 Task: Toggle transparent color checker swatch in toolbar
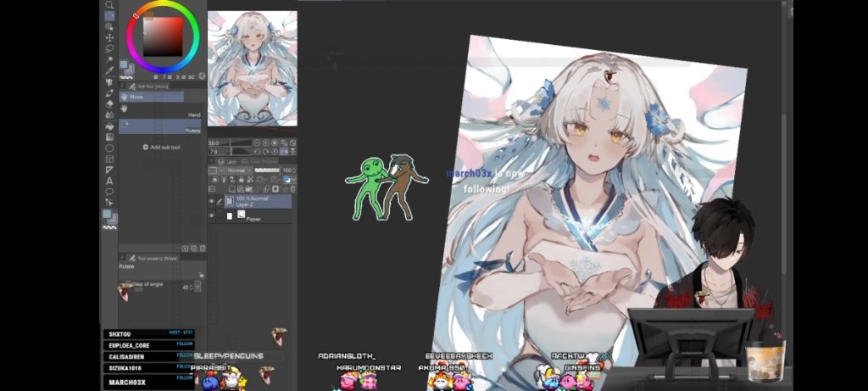pyautogui.click(x=109, y=227)
